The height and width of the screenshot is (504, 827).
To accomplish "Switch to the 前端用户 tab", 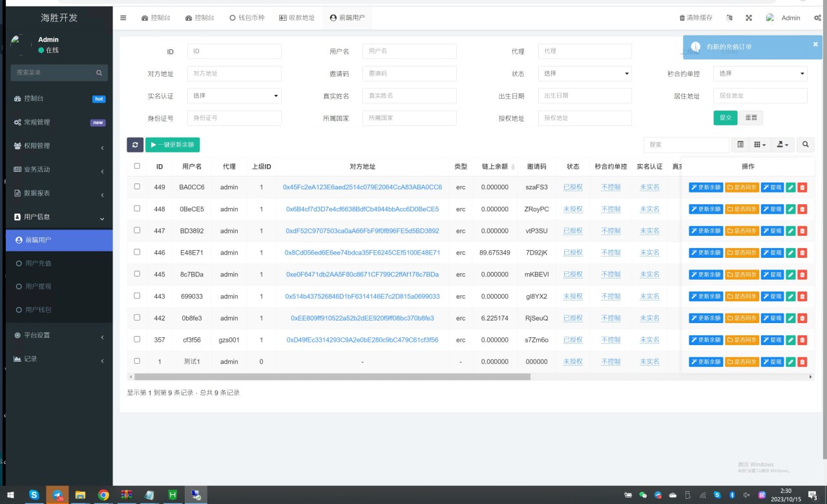I will click(347, 18).
